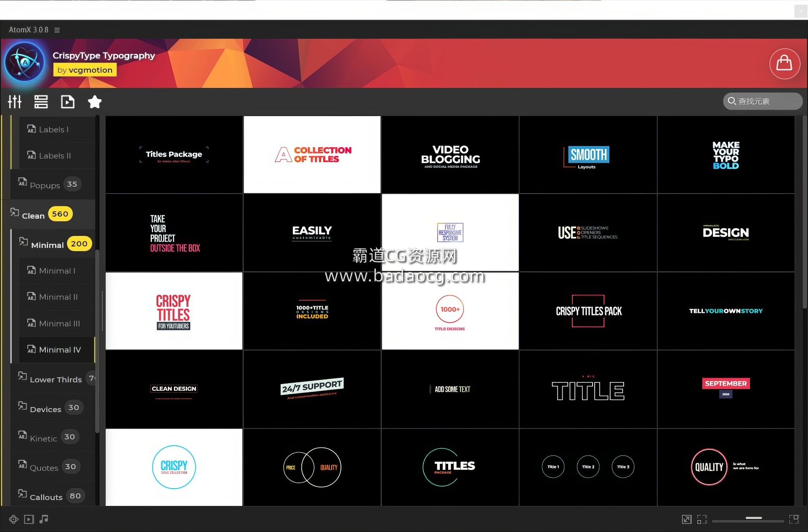This screenshot has height=532, width=808.
Task: Select the September thumbnail
Action: (x=726, y=389)
